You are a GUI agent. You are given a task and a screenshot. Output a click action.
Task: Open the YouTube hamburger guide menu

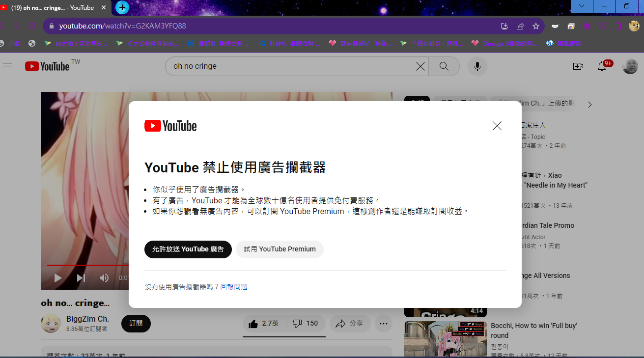[x=7, y=66]
